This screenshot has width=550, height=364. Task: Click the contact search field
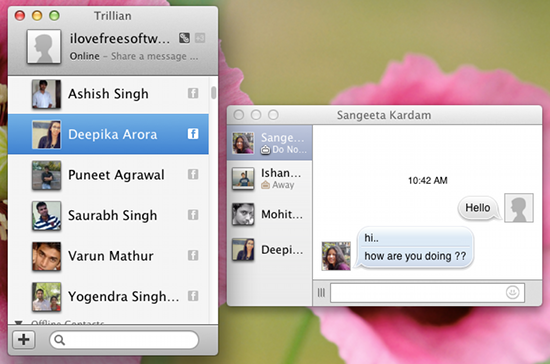tap(124, 340)
